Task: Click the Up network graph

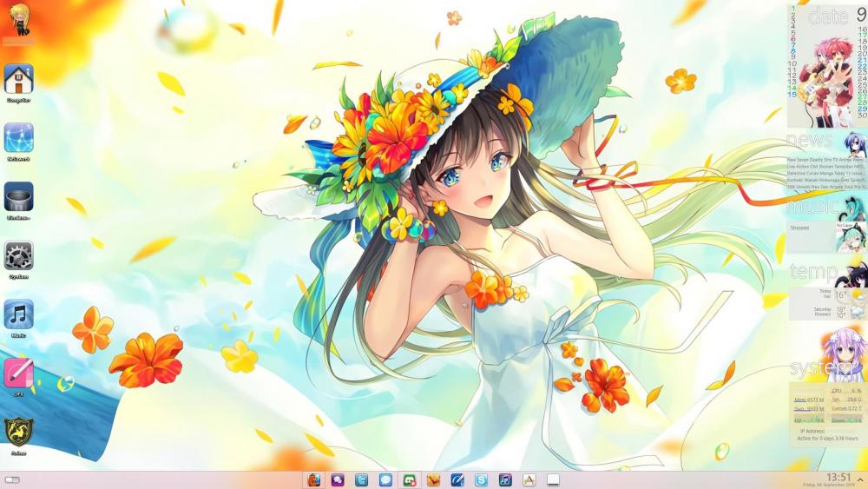Action: (809, 419)
